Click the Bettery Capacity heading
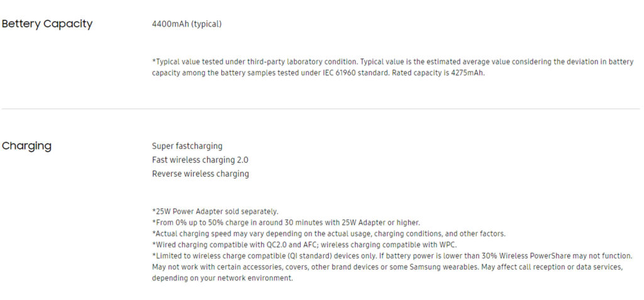This screenshot has width=644, height=300. pos(47,25)
